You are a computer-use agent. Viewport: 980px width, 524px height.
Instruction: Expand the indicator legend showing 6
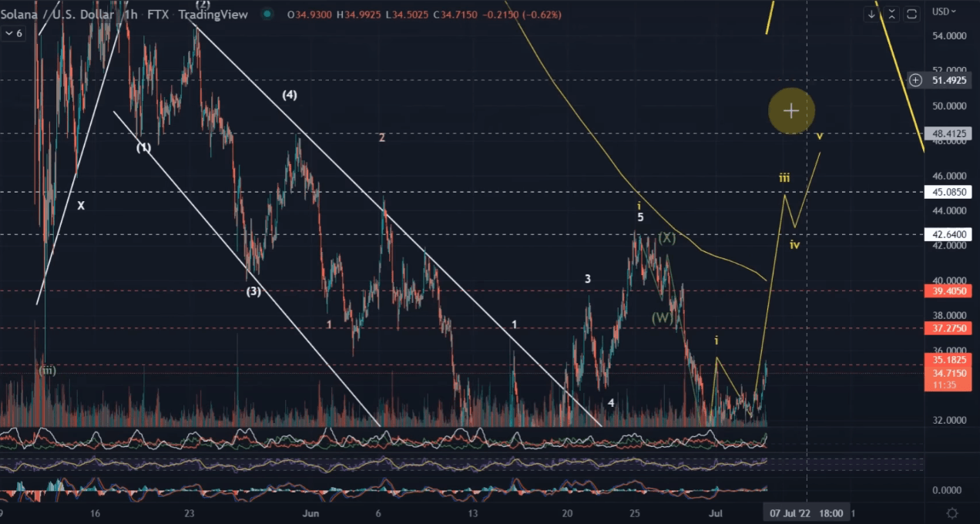(x=12, y=34)
